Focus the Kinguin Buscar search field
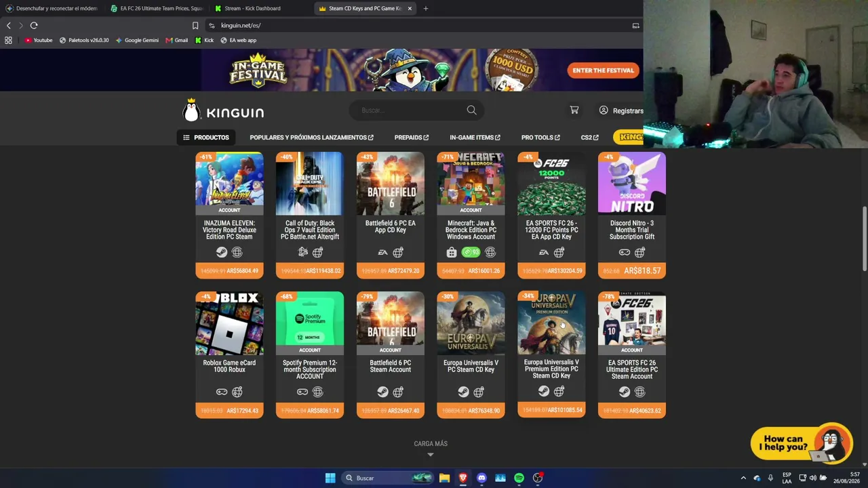Image resolution: width=868 pixels, height=488 pixels. pos(415,110)
